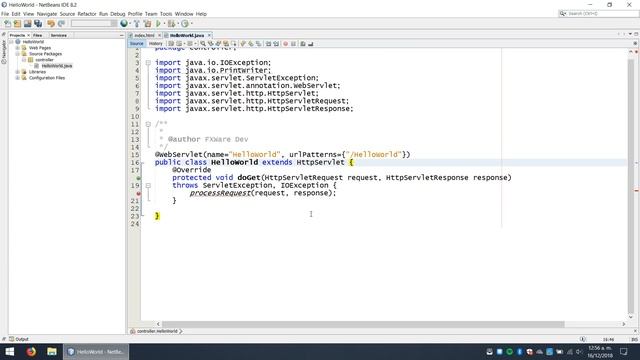
Task: Click the controller.HelloWorld breadcrumb
Action: (x=157, y=331)
